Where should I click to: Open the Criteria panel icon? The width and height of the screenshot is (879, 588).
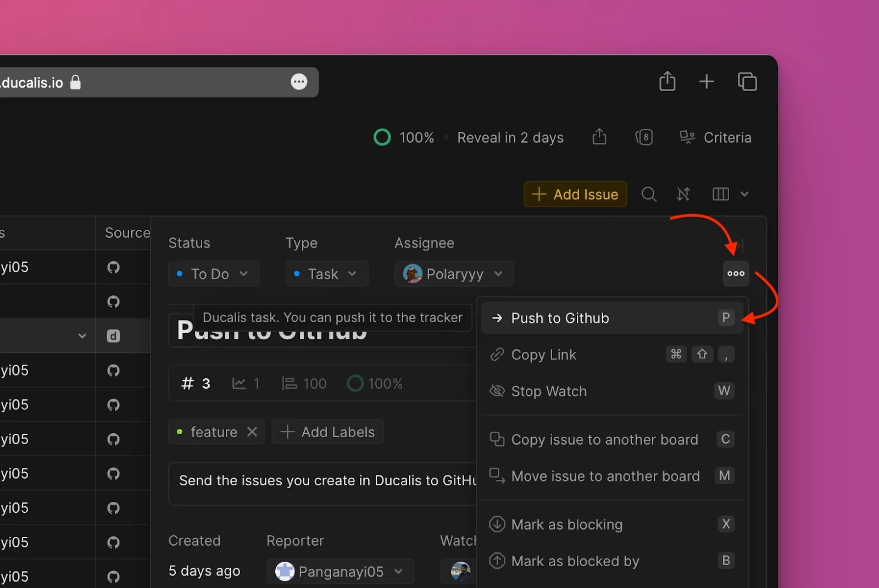tap(687, 137)
